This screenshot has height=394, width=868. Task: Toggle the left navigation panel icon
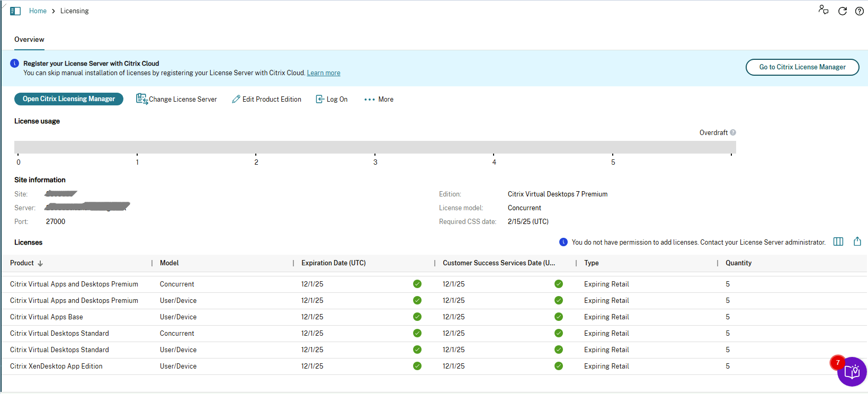point(15,11)
